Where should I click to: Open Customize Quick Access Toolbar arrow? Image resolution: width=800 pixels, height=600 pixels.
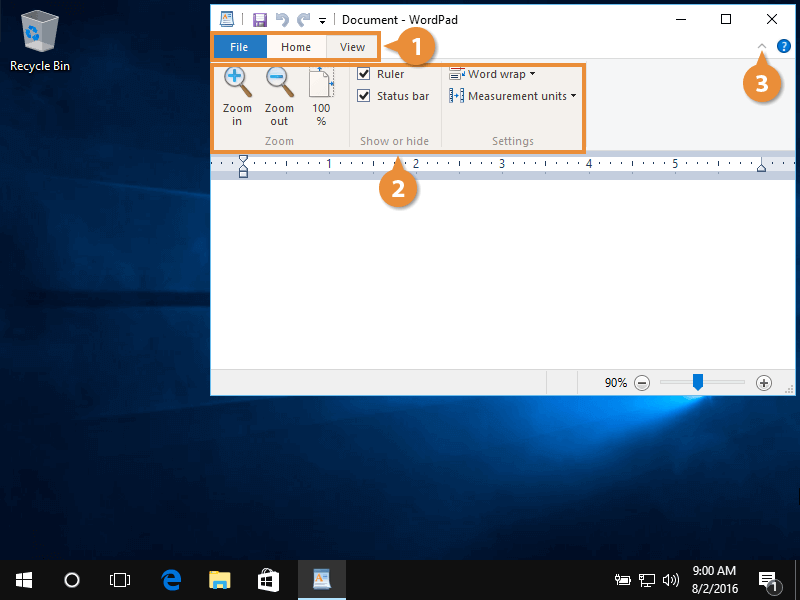322,20
